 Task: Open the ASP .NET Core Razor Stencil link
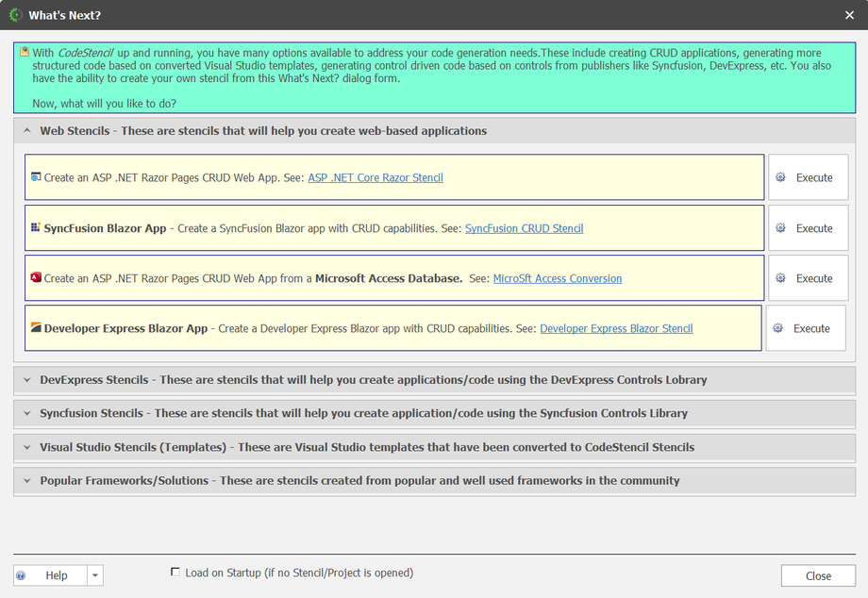(375, 177)
